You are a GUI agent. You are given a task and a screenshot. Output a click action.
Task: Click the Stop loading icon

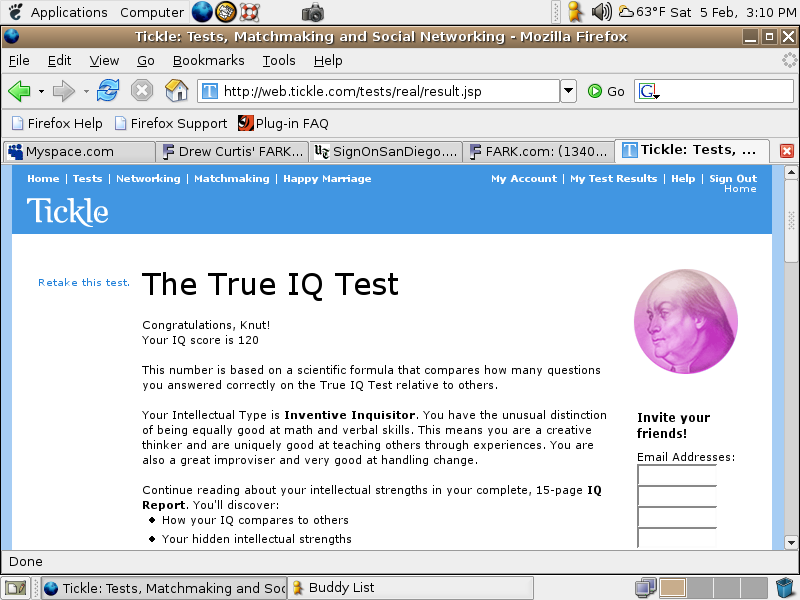tap(142, 91)
